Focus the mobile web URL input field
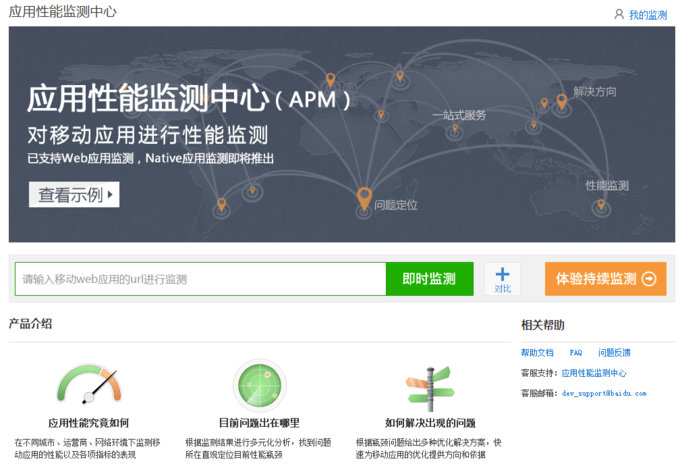 [x=200, y=279]
